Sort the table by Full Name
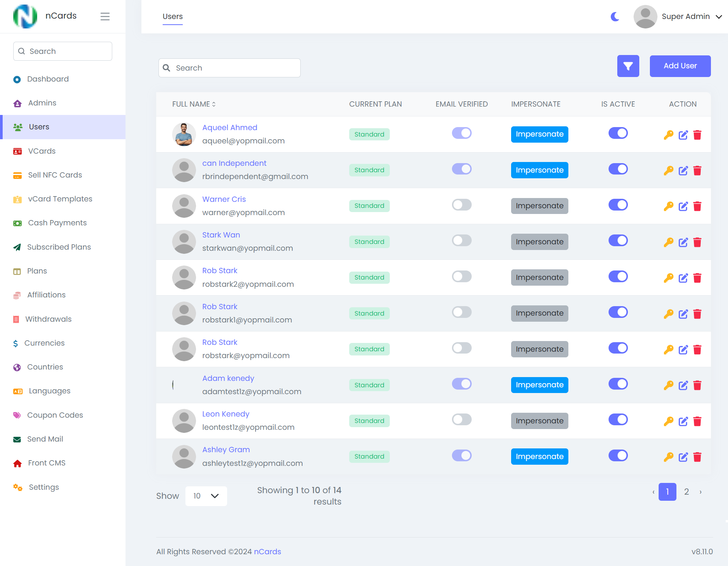The image size is (728, 566). tap(193, 104)
